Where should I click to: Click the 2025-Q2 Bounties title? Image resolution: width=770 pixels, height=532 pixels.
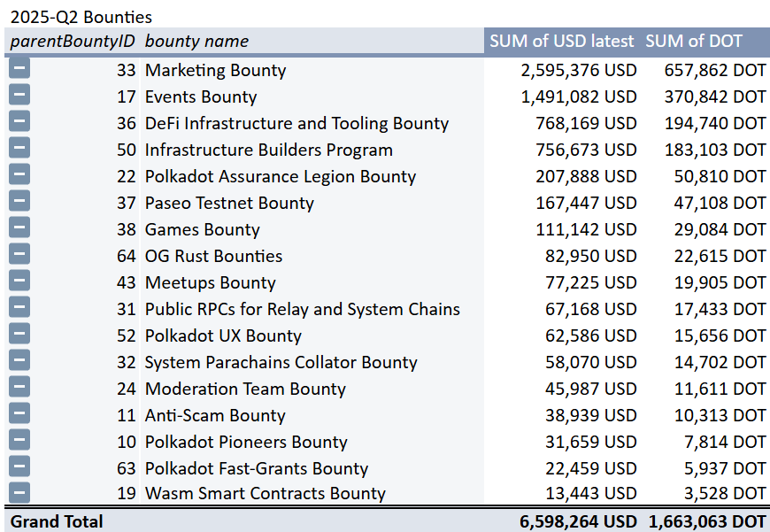[x=81, y=16]
